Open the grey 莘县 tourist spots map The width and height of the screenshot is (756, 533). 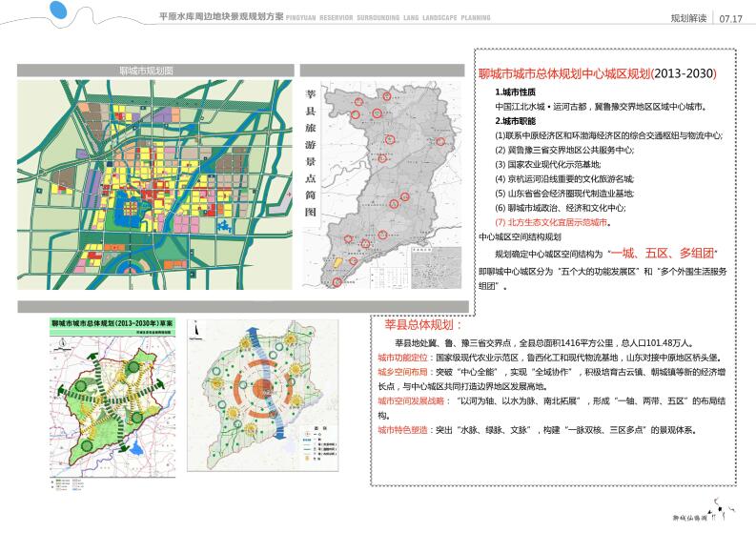[382, 185]
